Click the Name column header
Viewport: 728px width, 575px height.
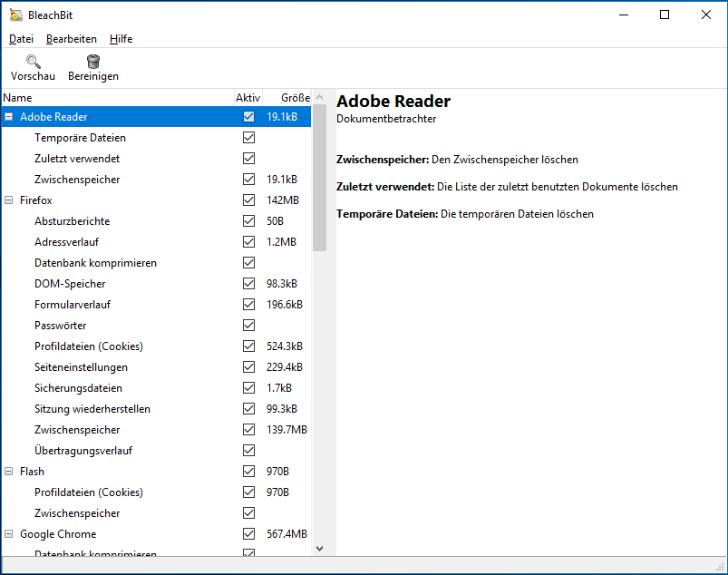tap(118, 98)
